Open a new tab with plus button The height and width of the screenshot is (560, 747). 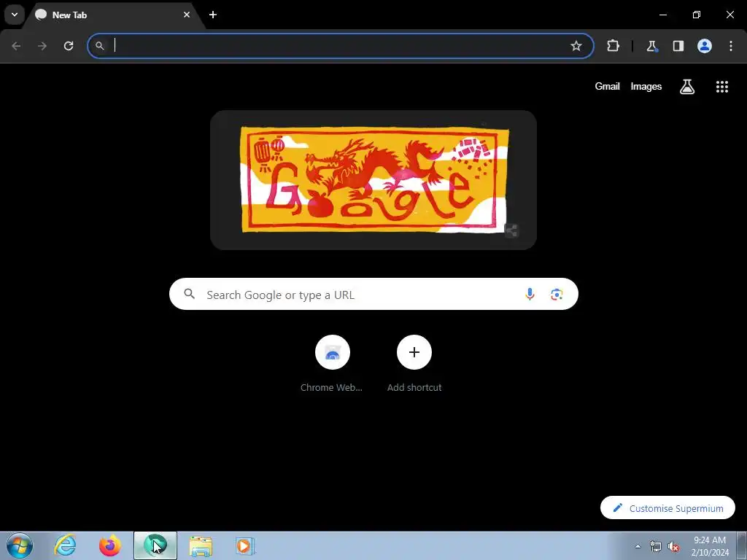213,15
